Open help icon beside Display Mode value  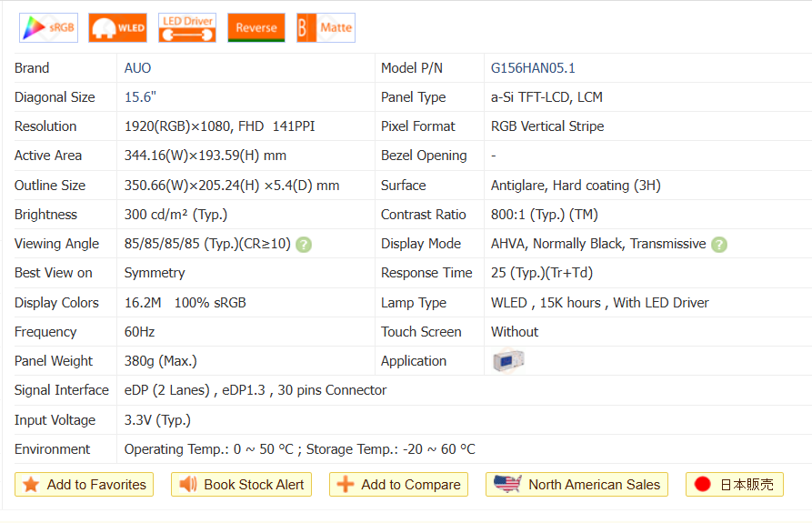(x=719, y=244)
